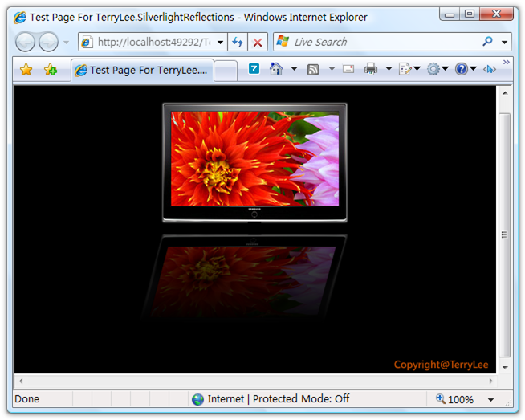Click the TV image showing the flower

(x=254, y=162)
